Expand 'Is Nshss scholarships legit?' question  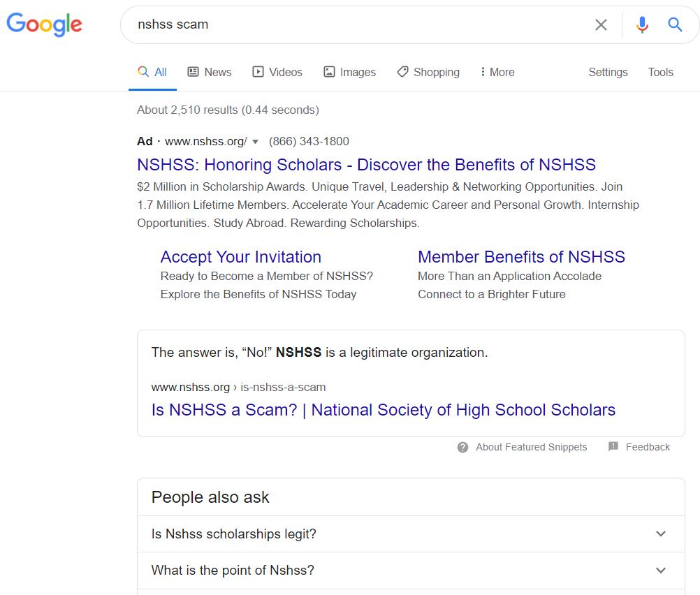pyautogui.click(x=411, y=534)
